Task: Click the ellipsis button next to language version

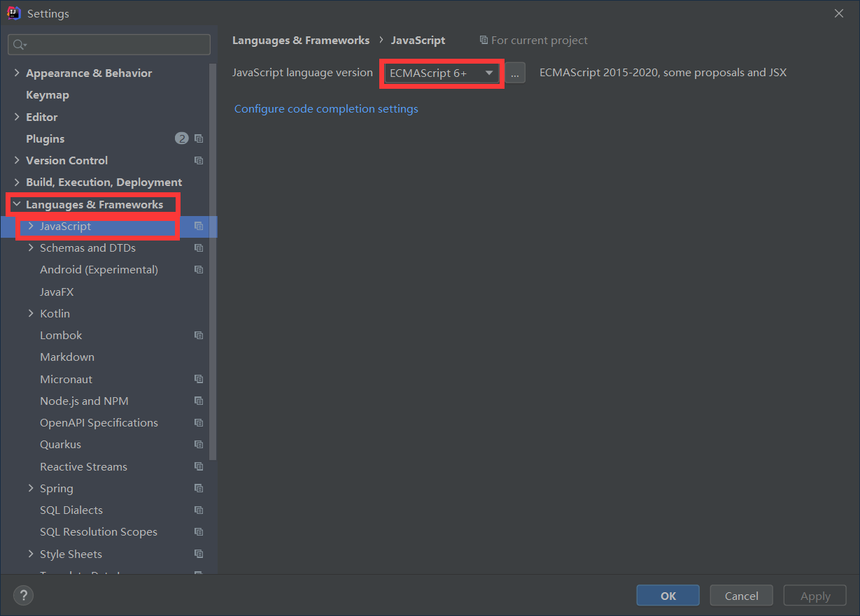Action: click(515, 73)
